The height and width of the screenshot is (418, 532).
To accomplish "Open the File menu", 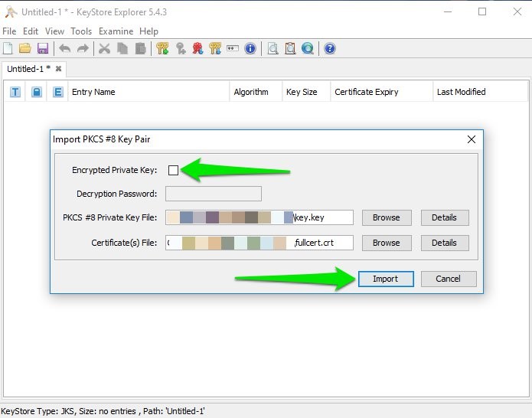I will coord(9,31).
